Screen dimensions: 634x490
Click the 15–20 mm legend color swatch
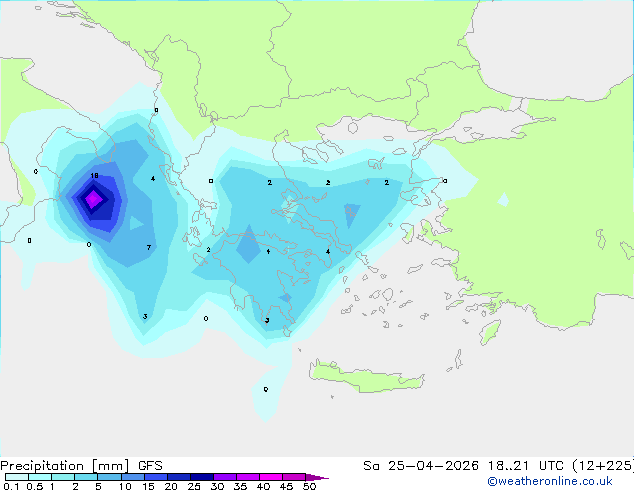(x=155, y=477)
